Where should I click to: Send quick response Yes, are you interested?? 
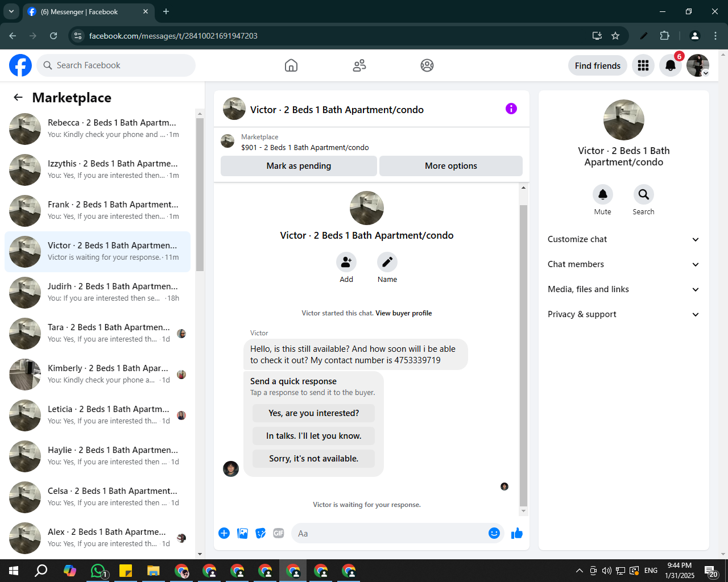[314, 413]
